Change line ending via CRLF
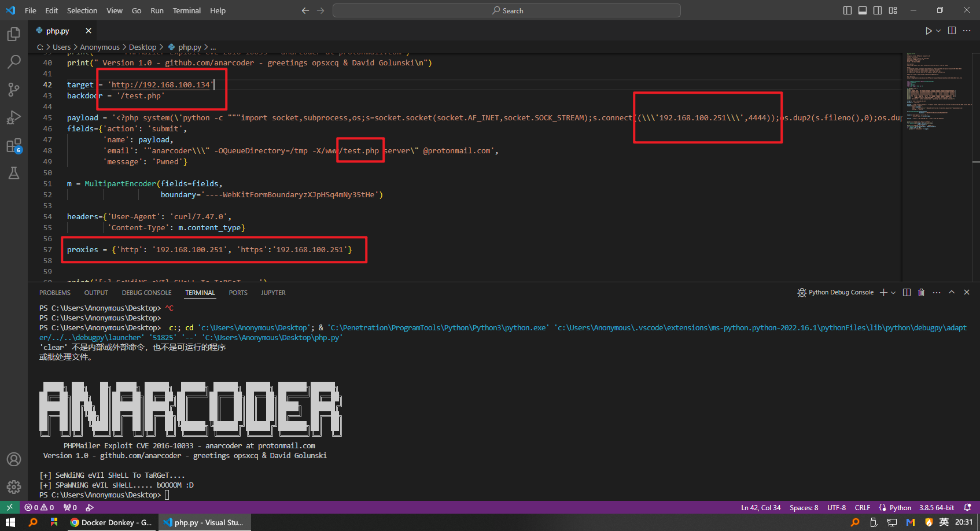 (863, 507)
